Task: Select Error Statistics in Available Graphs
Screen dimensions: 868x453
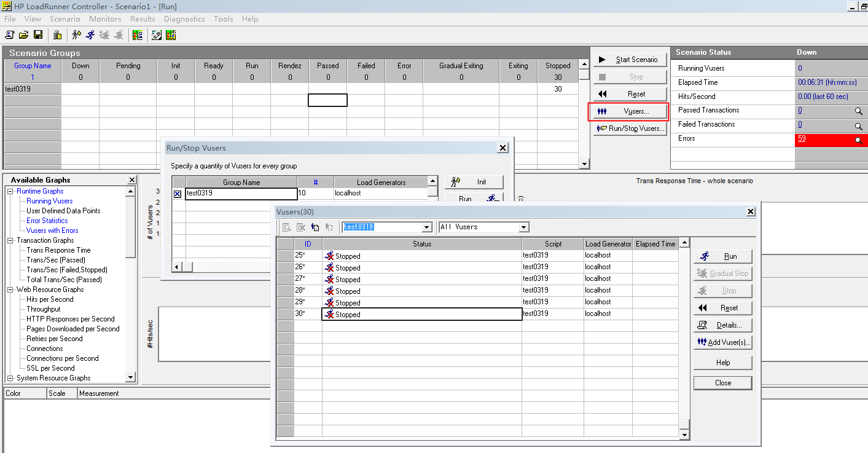Action: pos(47,221)
